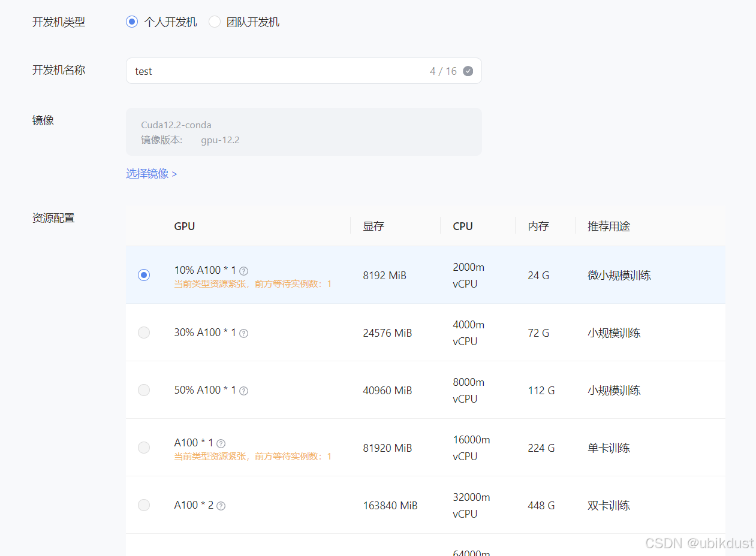Select the A100 * 2 radio button
The image size is (756, 556).
point(144,505)
